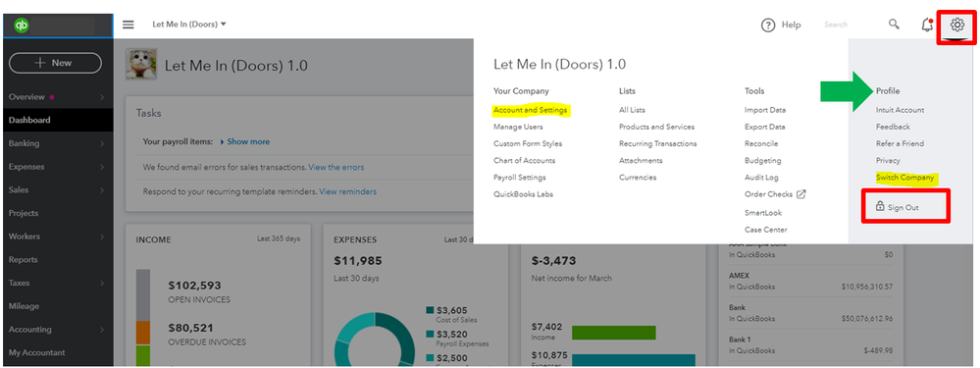
Task: Expand Show more payroll items
Action: (x=245, y=142)
